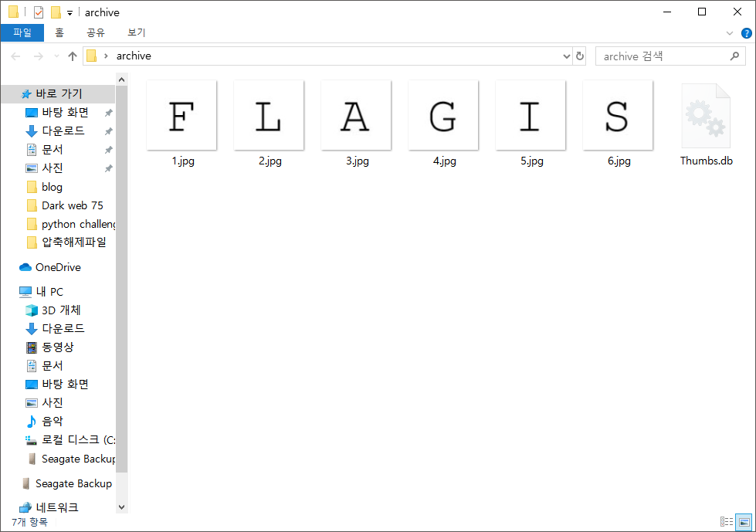The image size is (756, 532).
Task: Open the 압축해제파일 folder in sidebar
Action: pyautogui.click(x=74, y=242)
